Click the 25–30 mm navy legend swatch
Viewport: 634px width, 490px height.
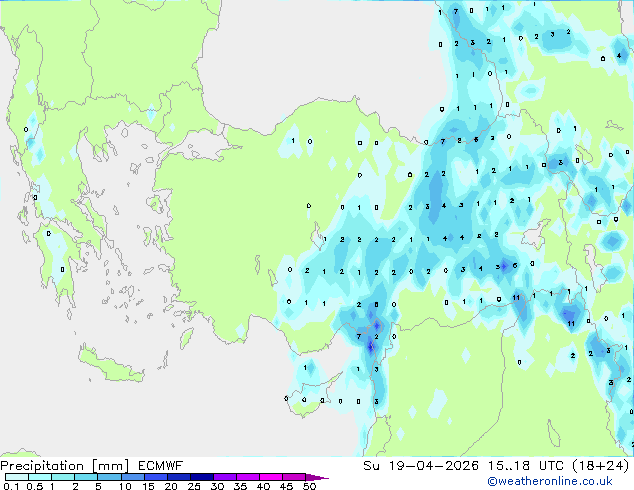click(201, 477)
